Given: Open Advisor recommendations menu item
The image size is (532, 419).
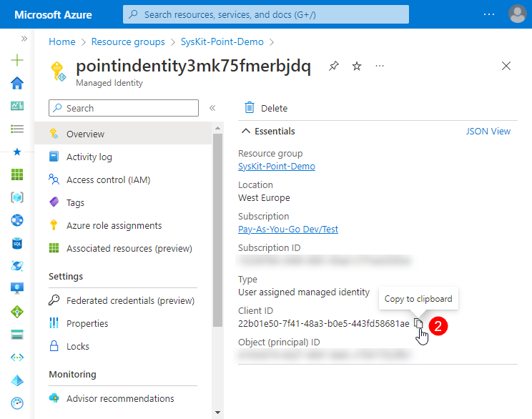Looking at the screenshot, I should click(x=123, y=399).
